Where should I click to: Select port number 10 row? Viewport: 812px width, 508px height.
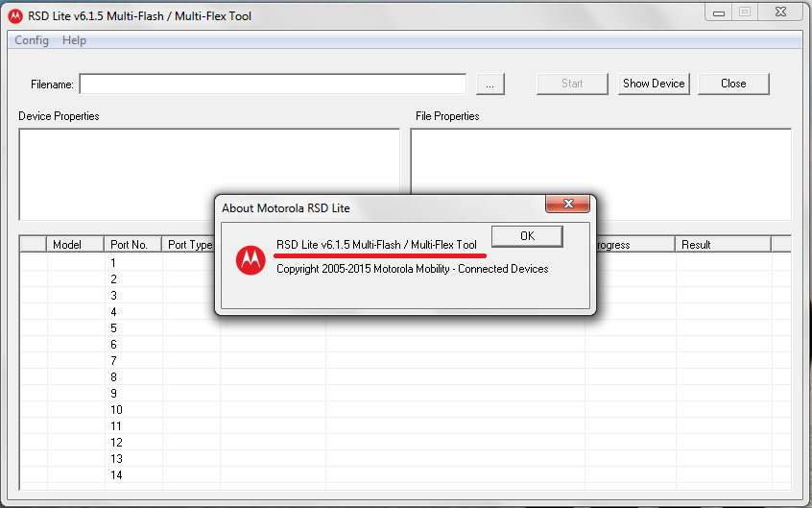(405, 409)
